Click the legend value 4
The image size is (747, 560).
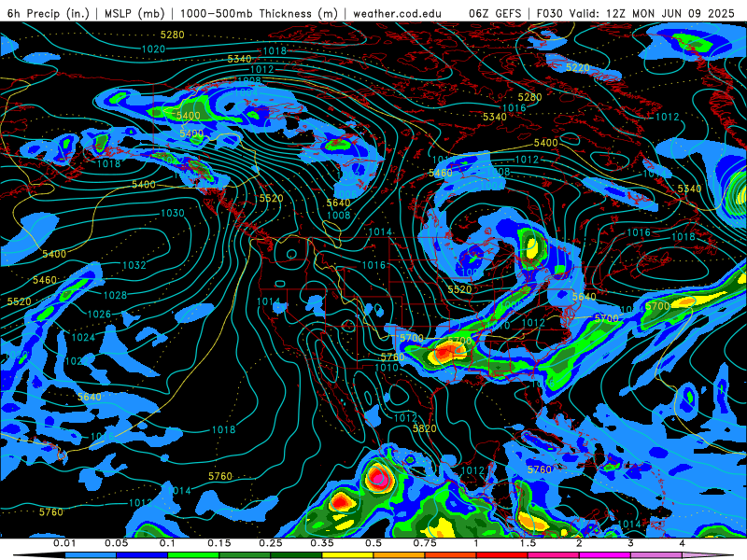click(683, 543)
